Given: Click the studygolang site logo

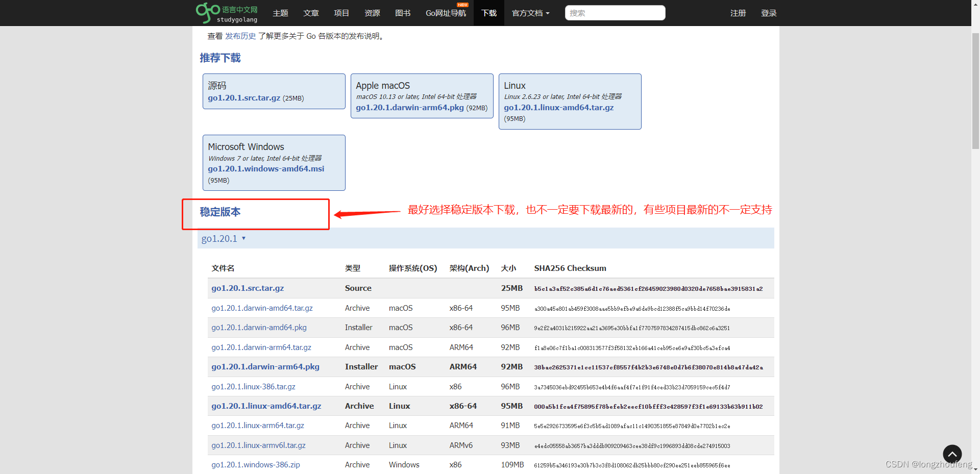Looking at the screenshot, I should click(227, 13).
